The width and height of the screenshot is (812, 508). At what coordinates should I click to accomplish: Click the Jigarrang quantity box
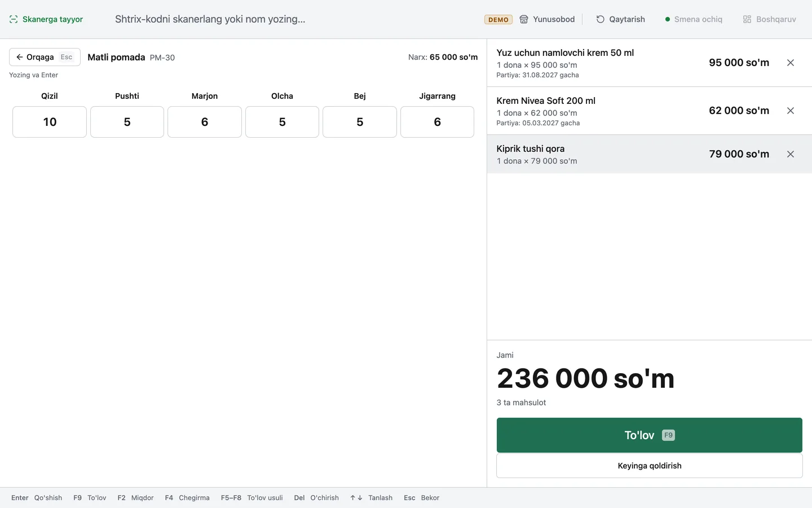tap(437, 122)
